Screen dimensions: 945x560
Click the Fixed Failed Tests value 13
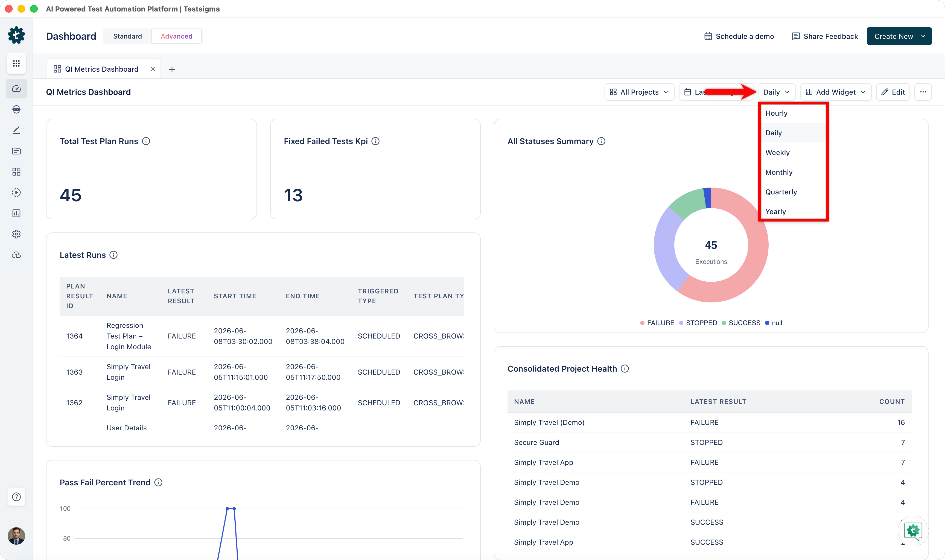pyautogui.click(x=293, y=195)
